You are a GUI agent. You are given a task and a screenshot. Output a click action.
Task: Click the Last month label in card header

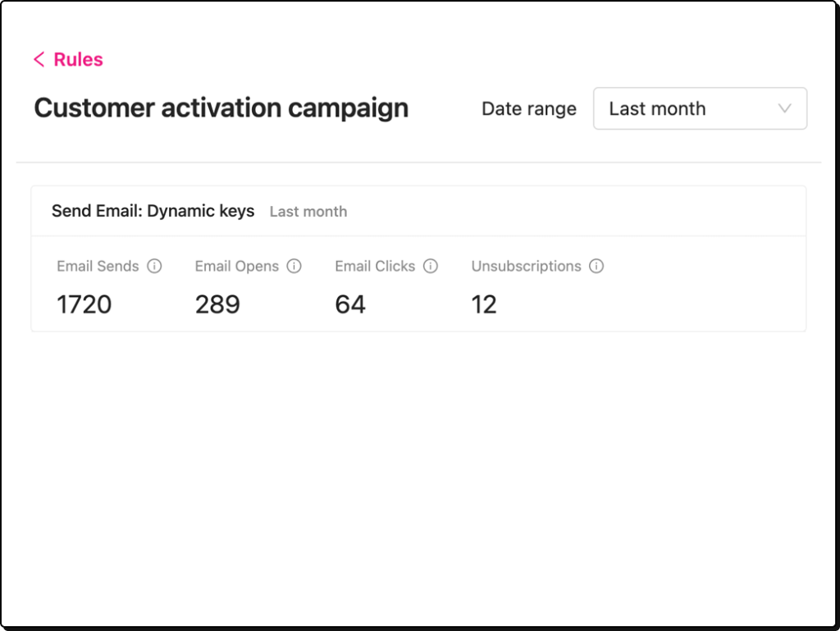click(x=308, y=212)
